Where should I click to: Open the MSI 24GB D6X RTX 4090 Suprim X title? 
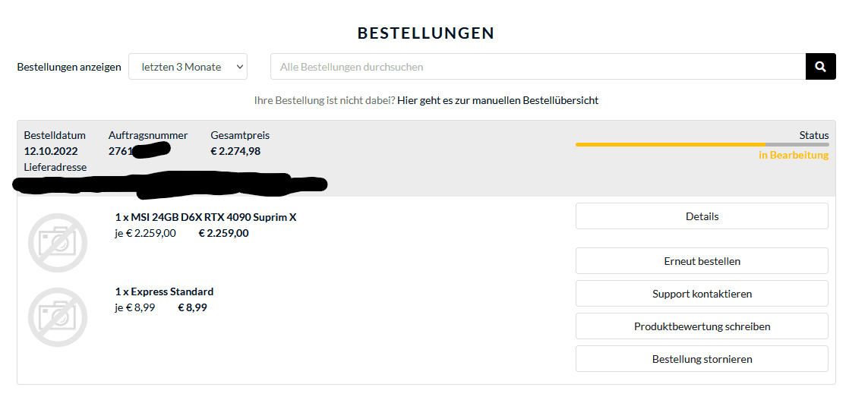point(206,217)
